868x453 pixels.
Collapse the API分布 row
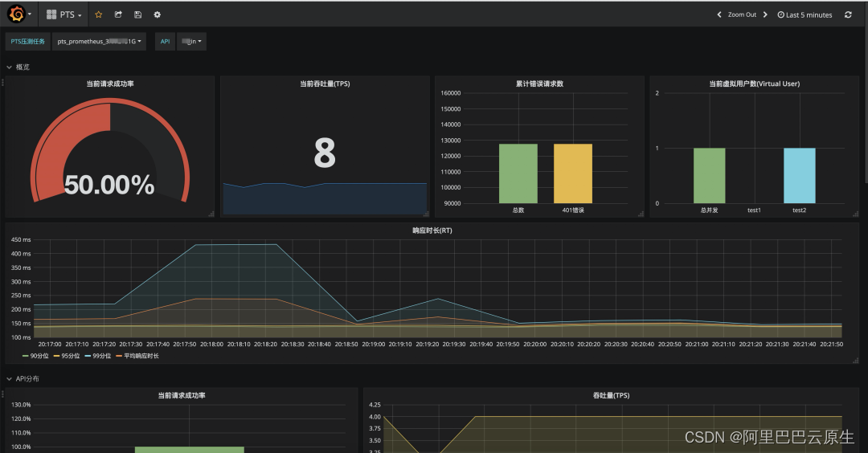(x=23, y=379)
